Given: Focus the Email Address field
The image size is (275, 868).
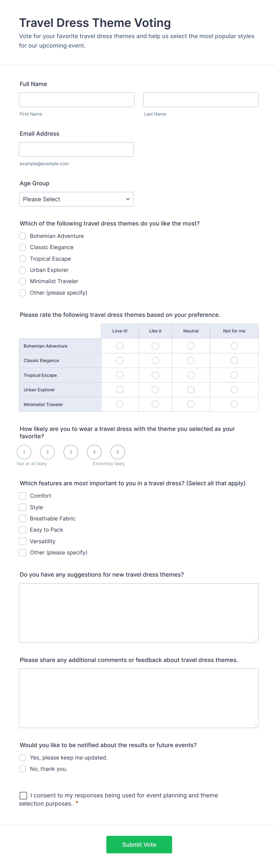Looking at the screenshot, I should (x=76, y=150).
